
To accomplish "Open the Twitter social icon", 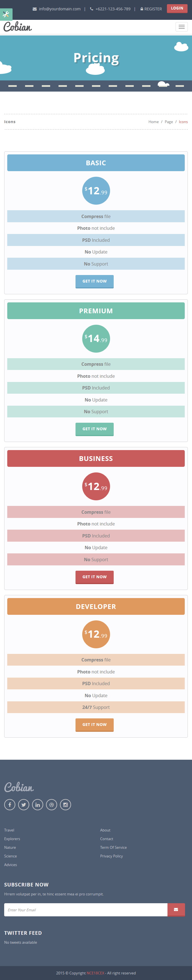I will pyautogui.click(x=23, y=805).
